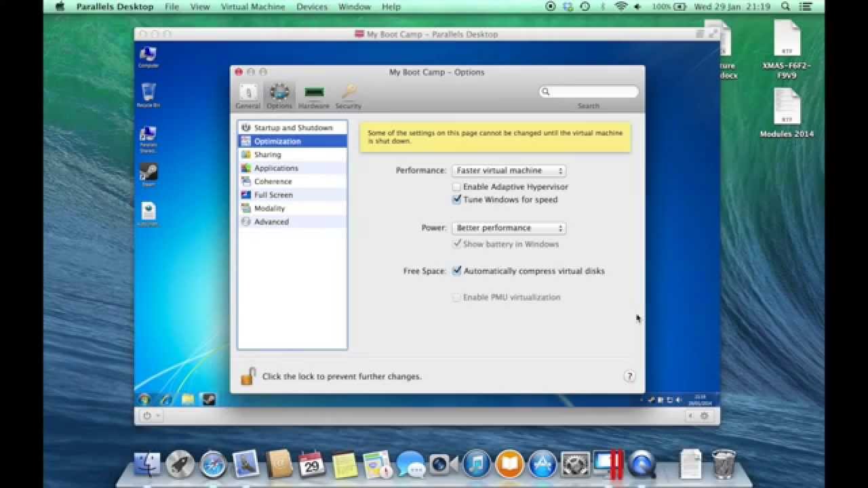Open Parallels Desktop icon in the Dock

click(x=608, y=464)
